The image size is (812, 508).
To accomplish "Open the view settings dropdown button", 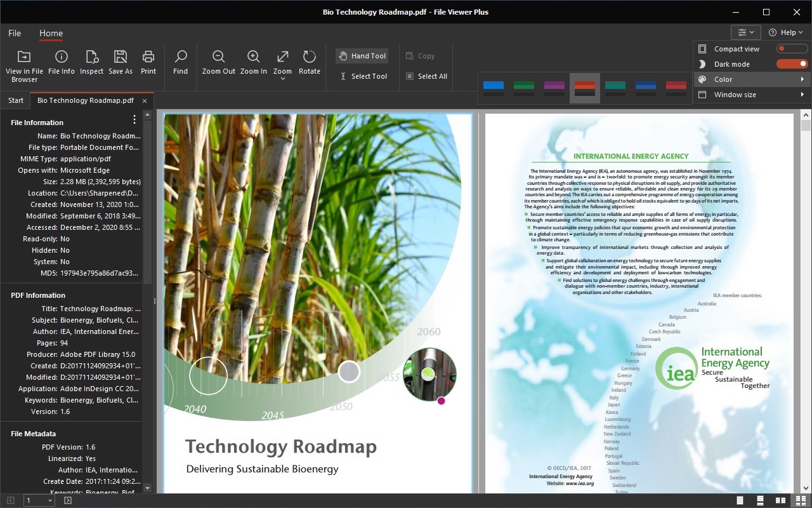I will pyautogui.click(x=746, y=32).
